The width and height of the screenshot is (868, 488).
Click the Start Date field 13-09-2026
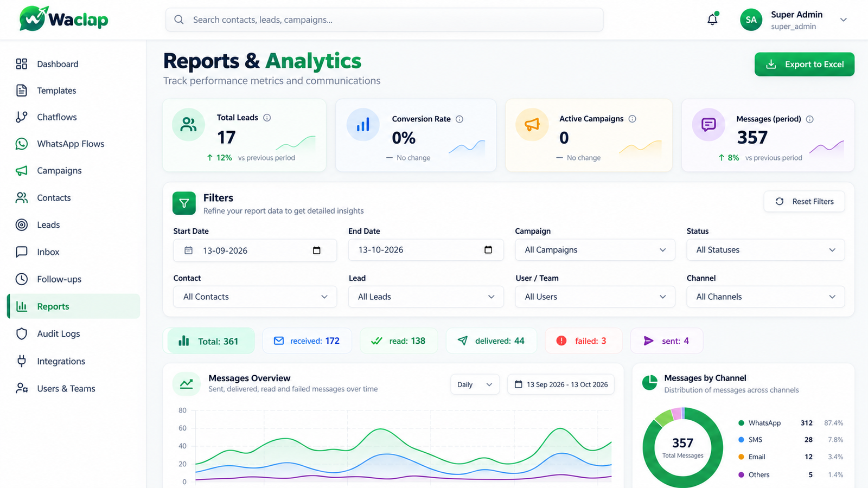[255, 251]
